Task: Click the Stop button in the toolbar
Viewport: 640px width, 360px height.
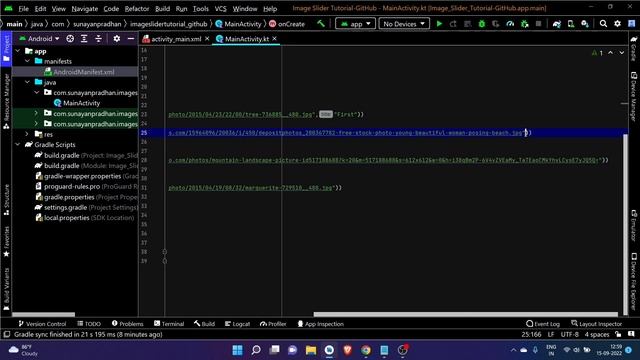Action: click(x=538, y=24)
